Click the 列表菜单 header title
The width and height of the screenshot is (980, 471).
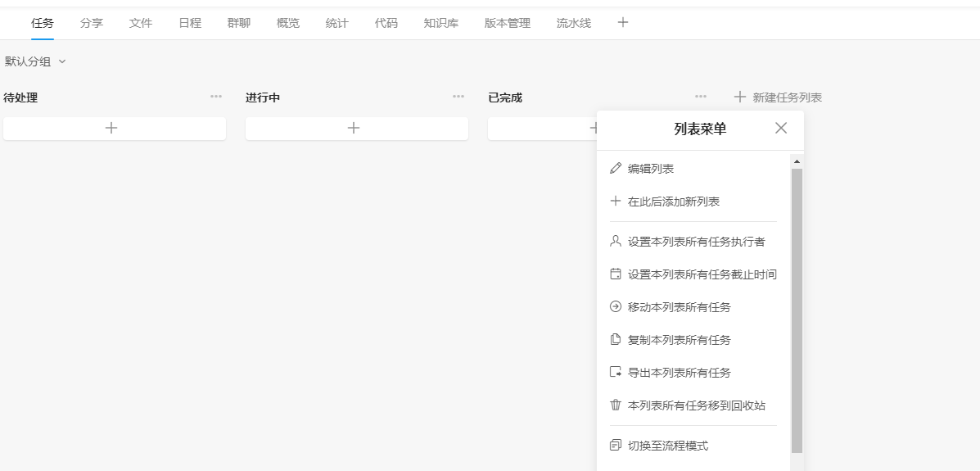(x=700, y=129)
